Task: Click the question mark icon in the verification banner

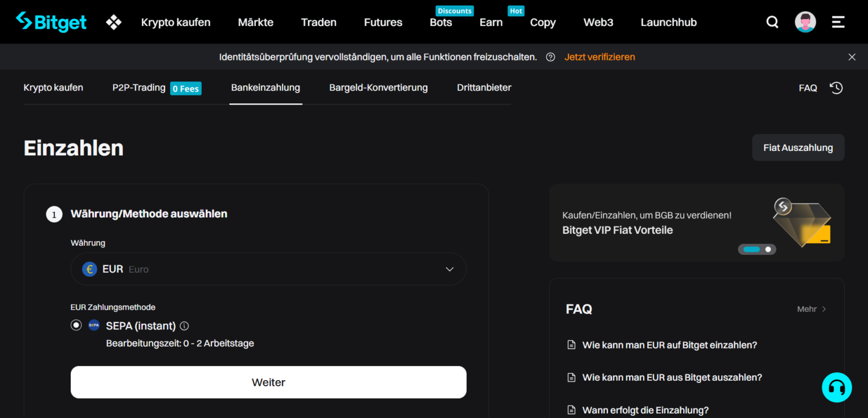Action: coord(550,56)
